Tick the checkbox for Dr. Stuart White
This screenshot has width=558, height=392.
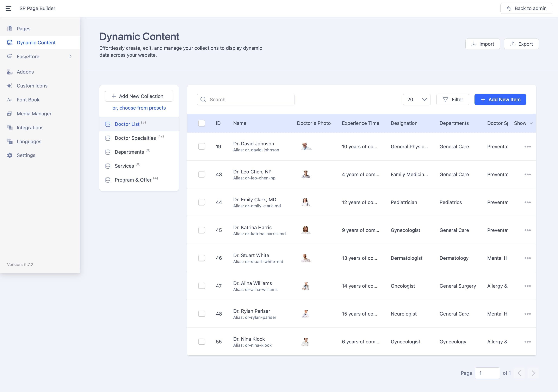click(x=201, y=258)
